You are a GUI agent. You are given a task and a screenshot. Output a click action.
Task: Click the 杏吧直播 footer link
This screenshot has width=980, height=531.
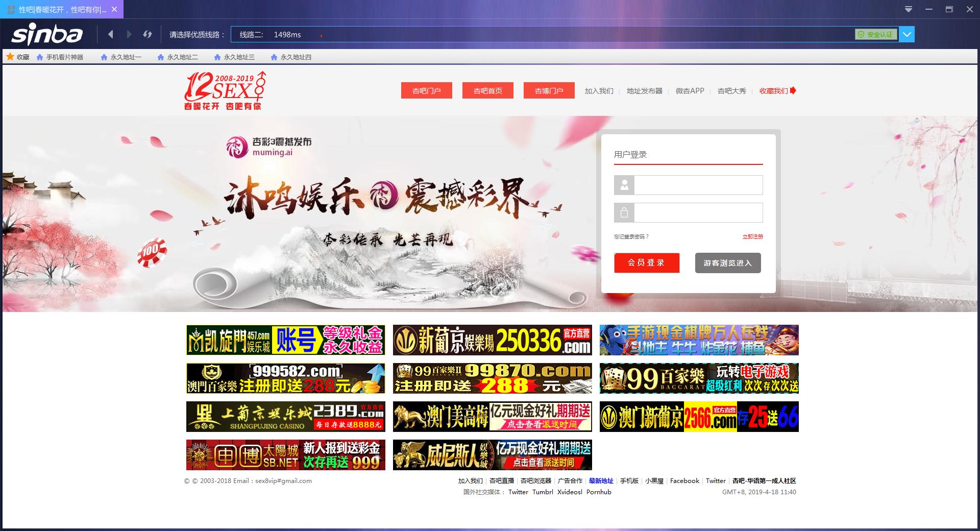502,481
